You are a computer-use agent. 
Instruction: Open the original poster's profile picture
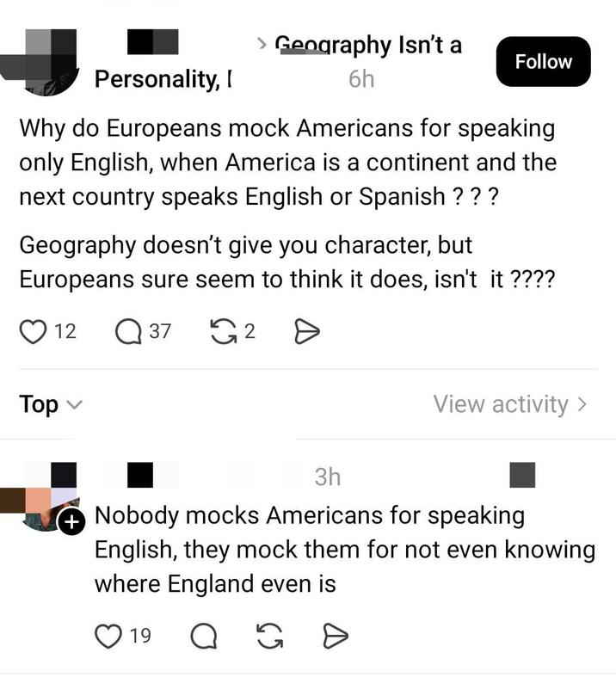(50, 63)
